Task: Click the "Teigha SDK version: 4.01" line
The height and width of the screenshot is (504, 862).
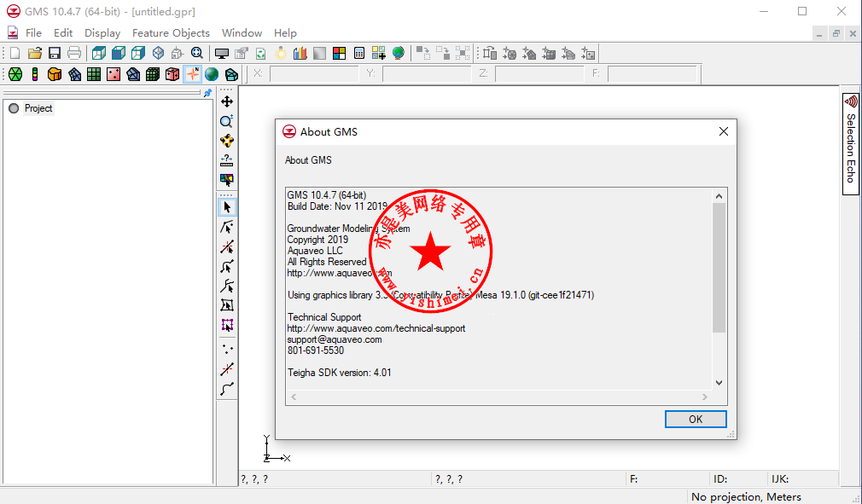Action: [339, 373]
